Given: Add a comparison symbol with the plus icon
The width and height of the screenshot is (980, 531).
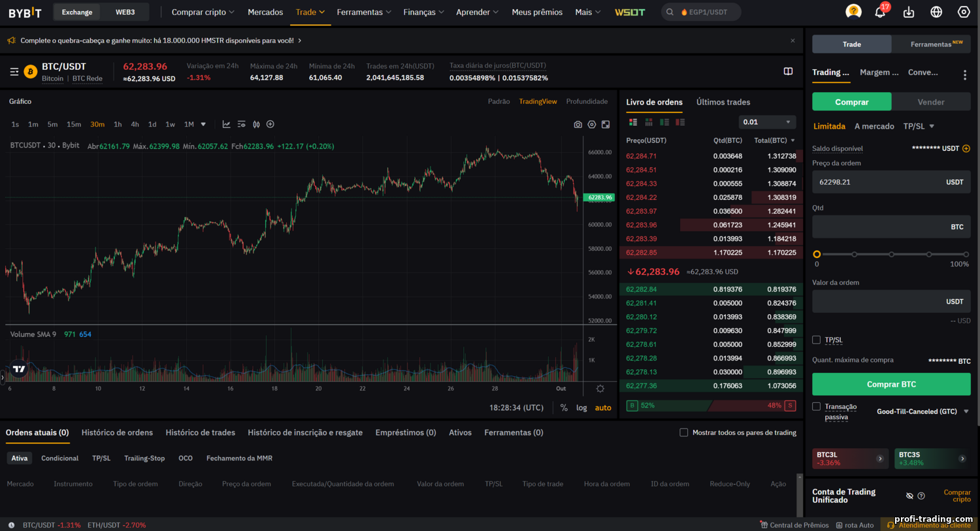Looking at the screenshot, I should (x=270, y=124).
